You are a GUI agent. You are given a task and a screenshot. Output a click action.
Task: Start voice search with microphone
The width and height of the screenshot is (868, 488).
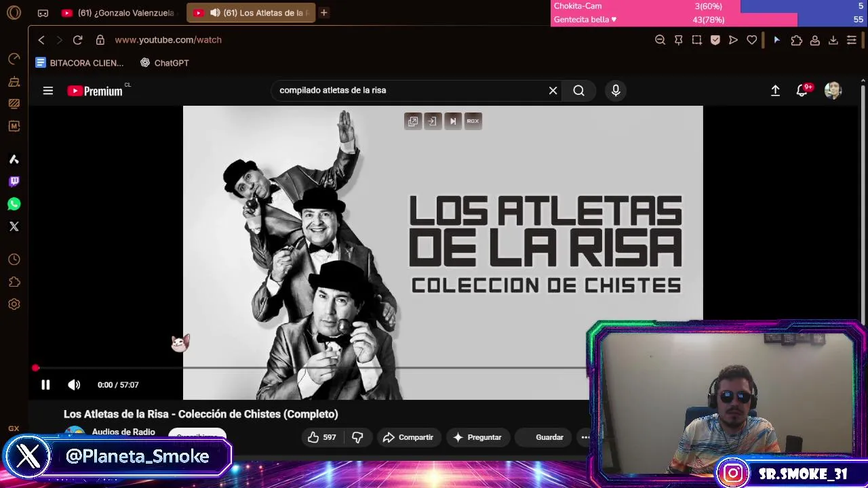point(616,90)
